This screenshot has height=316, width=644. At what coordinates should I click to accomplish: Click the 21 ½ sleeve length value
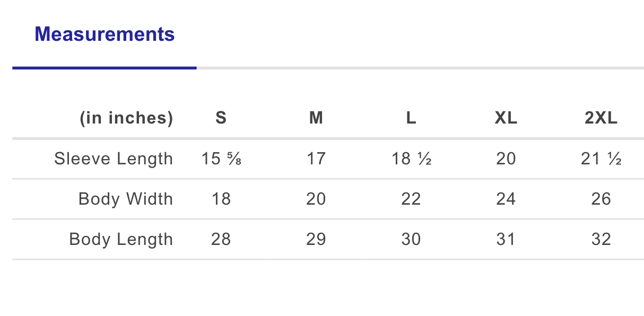pyautogui.click(x=601, y=159)
